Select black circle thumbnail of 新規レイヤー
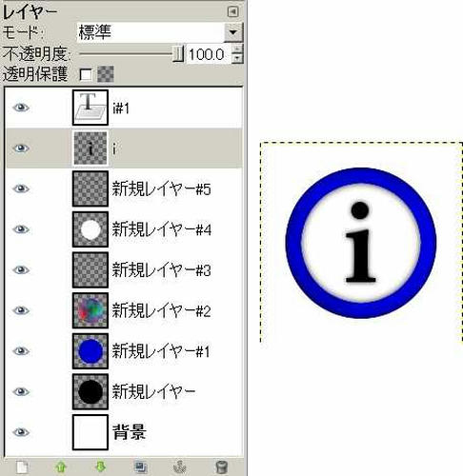This screenshot has height=476, width=463. tap(91, 391)
